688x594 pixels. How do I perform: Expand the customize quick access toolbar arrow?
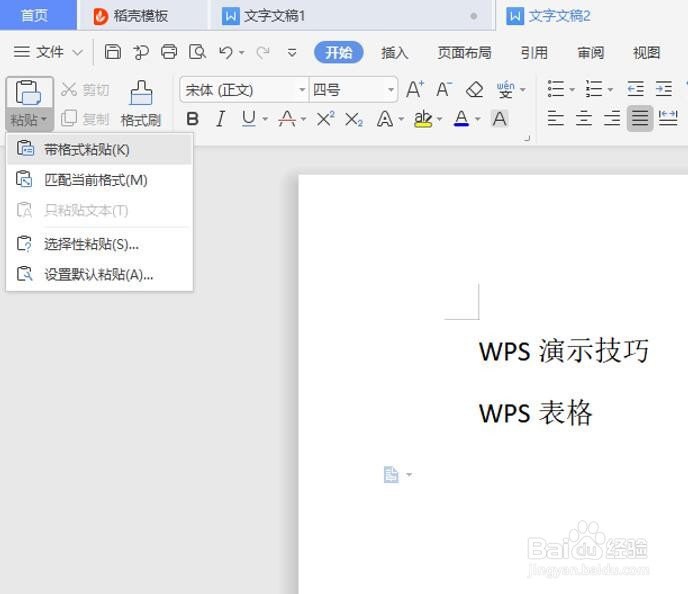tap(292, 53)
